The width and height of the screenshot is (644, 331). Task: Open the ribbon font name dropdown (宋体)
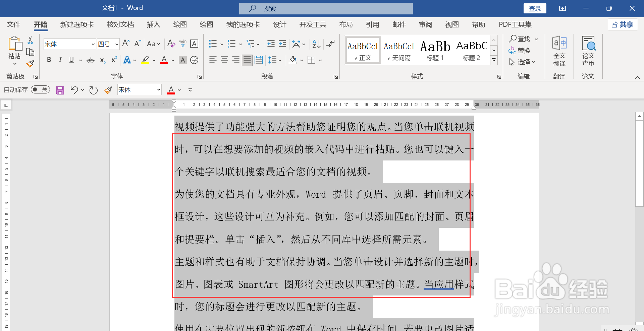[93, 44]
